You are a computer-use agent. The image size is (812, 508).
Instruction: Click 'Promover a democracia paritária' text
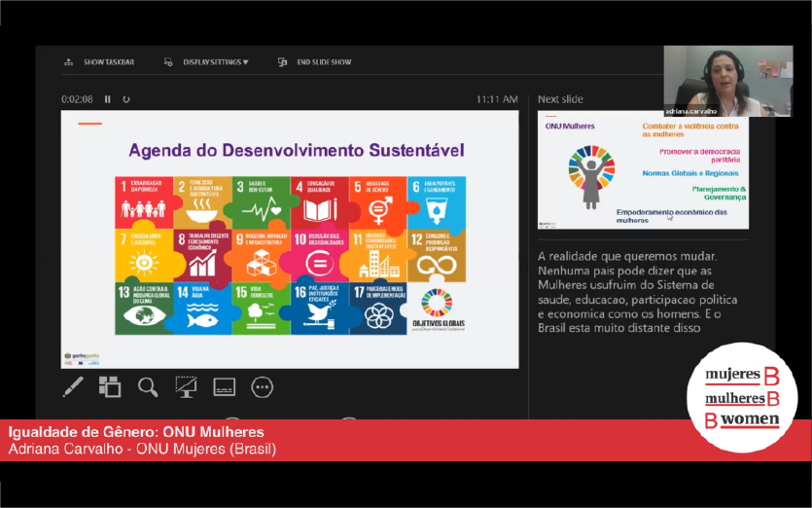[699, 156]
